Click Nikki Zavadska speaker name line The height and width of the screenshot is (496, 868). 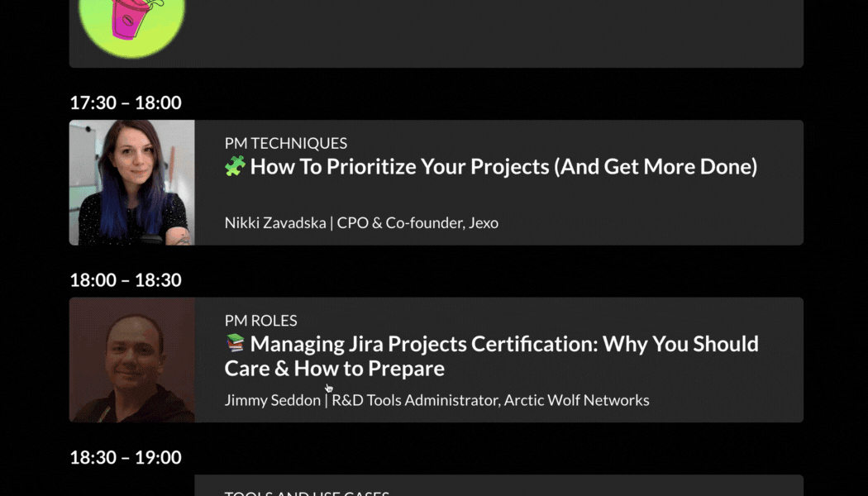[x=361, y=222]
